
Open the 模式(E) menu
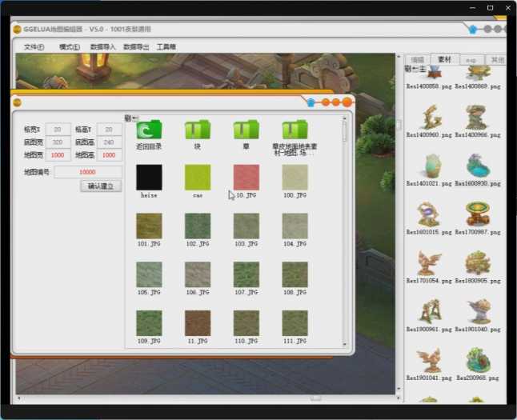(70, 47)
